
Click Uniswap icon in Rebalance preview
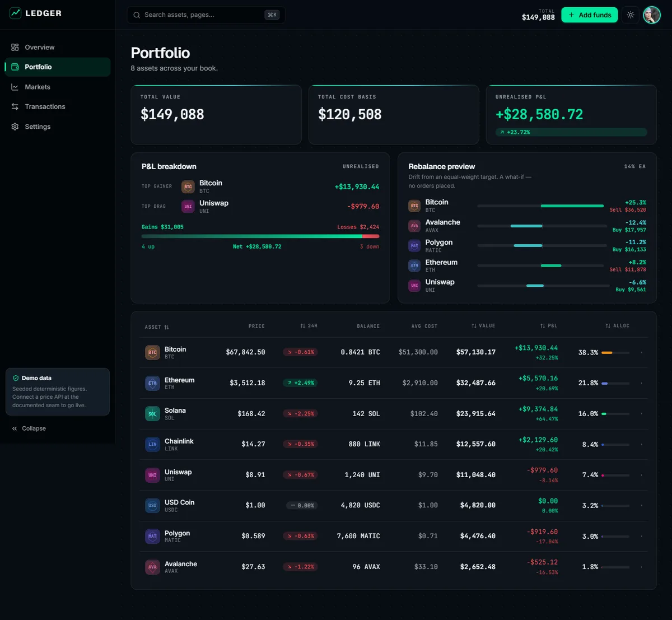(414, 286)
